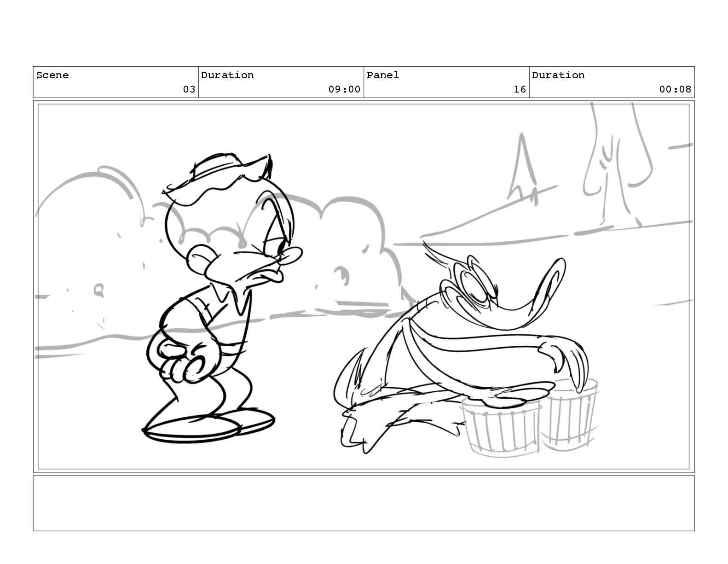
Task: Select the scene number 03
Action: point(189,89)
